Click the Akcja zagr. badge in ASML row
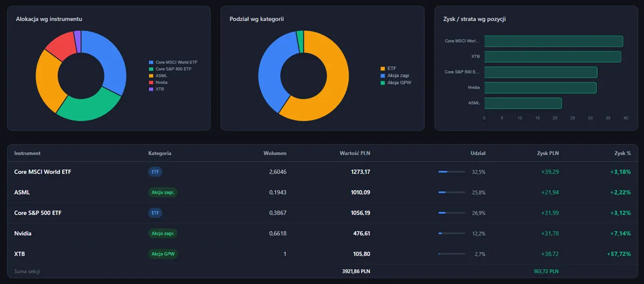 pos(163,193)
